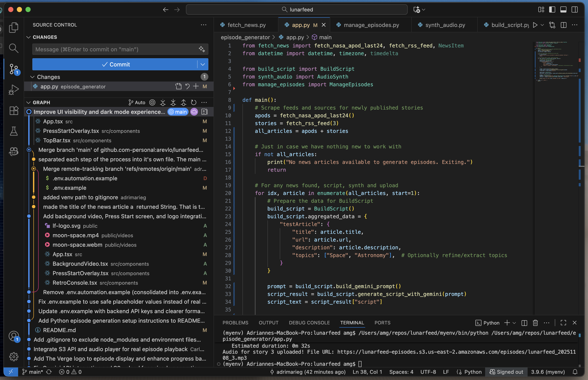The width and height of the screenshot is (588, 380).
Task: Collapse the Changes file group
Action: [x=32, y=77]
